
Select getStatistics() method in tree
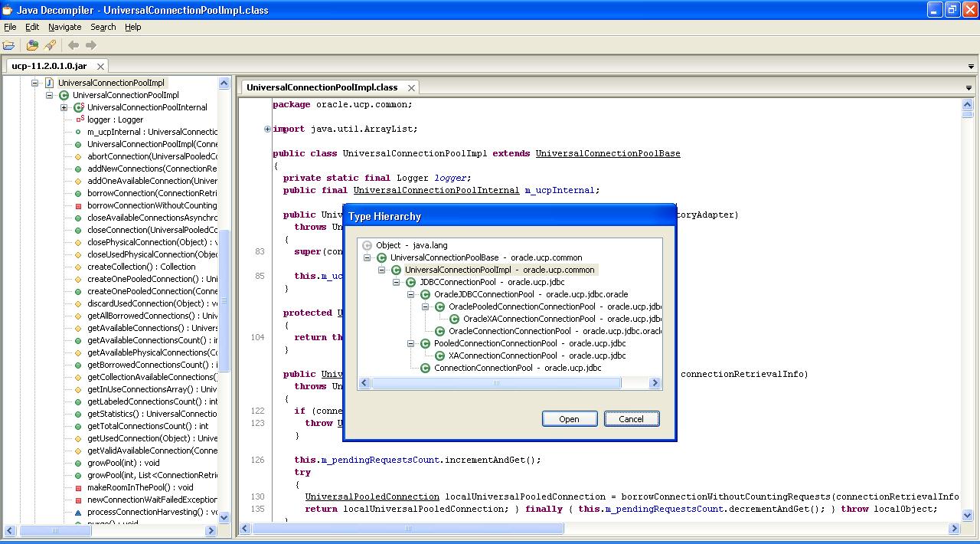[152, 414]
